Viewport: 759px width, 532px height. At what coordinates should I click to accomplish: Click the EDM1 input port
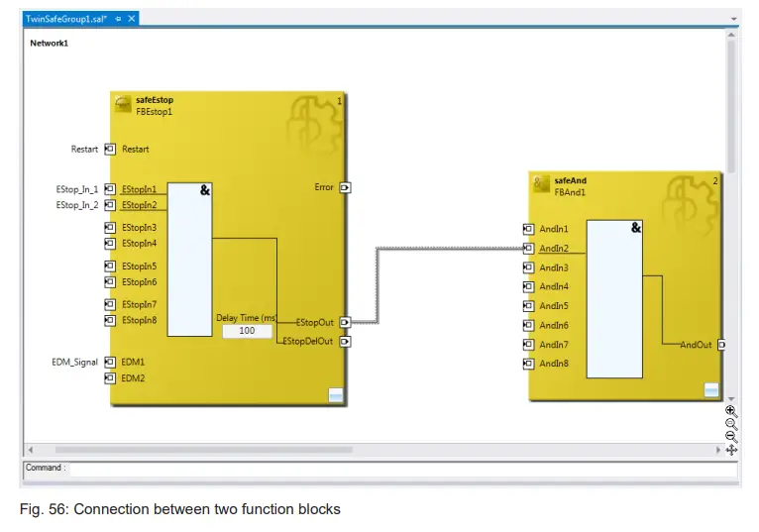coord(110,362)
